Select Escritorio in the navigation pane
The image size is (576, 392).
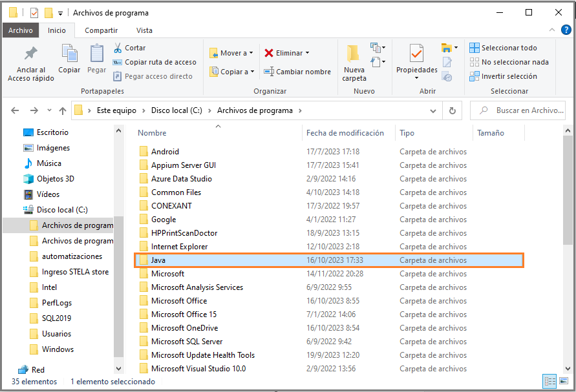click(45, 132)
